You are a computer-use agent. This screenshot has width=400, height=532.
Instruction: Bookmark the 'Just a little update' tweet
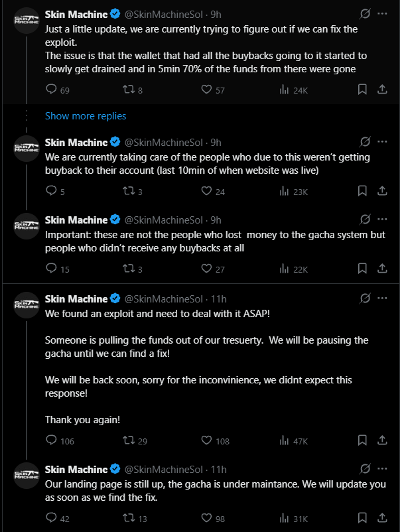coord(362,90)
